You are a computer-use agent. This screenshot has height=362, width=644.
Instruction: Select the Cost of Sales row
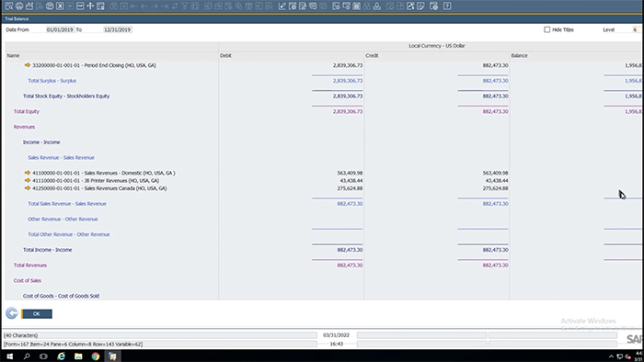pos(27,280)
